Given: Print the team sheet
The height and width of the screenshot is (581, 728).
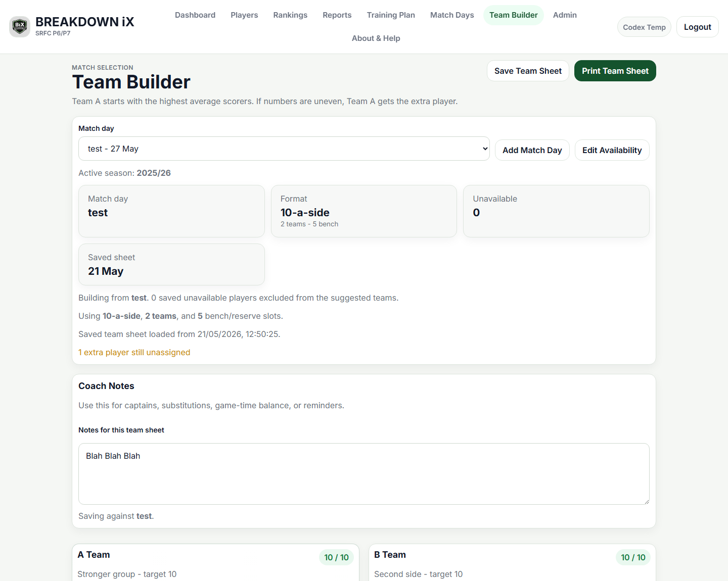Looking at the screenshot, I should point(615,71).
